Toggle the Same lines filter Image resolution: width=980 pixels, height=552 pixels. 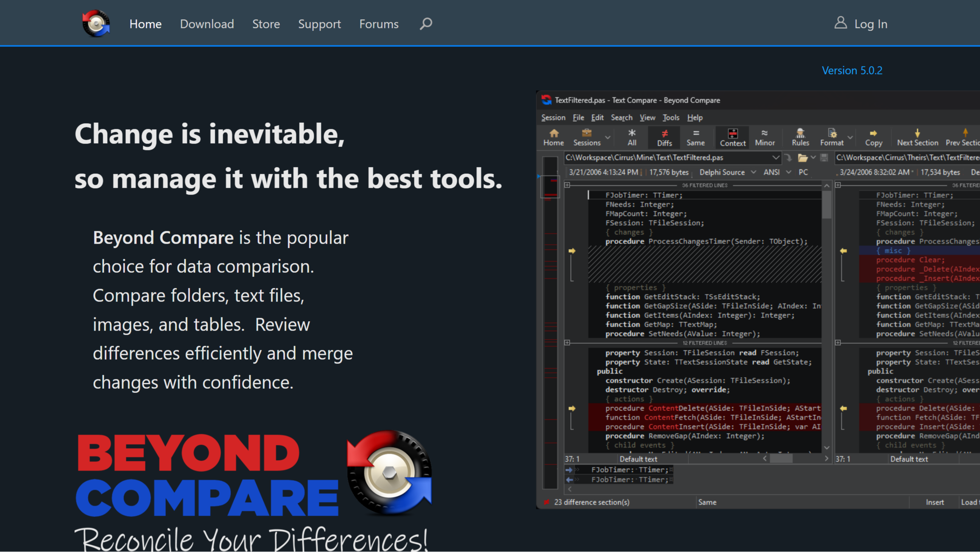(695, 137)
